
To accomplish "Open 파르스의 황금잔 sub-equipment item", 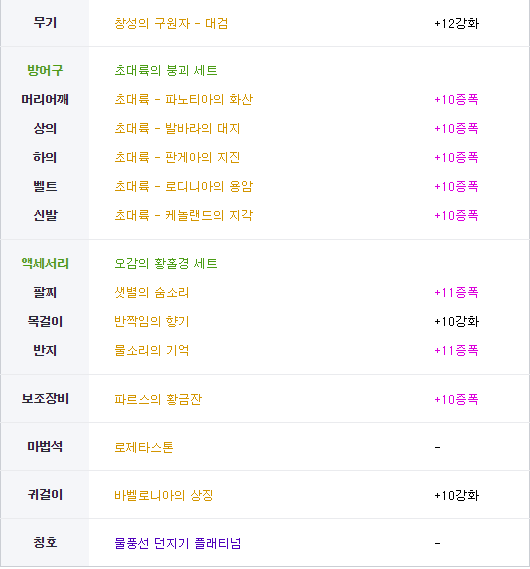I will (158, 400).
